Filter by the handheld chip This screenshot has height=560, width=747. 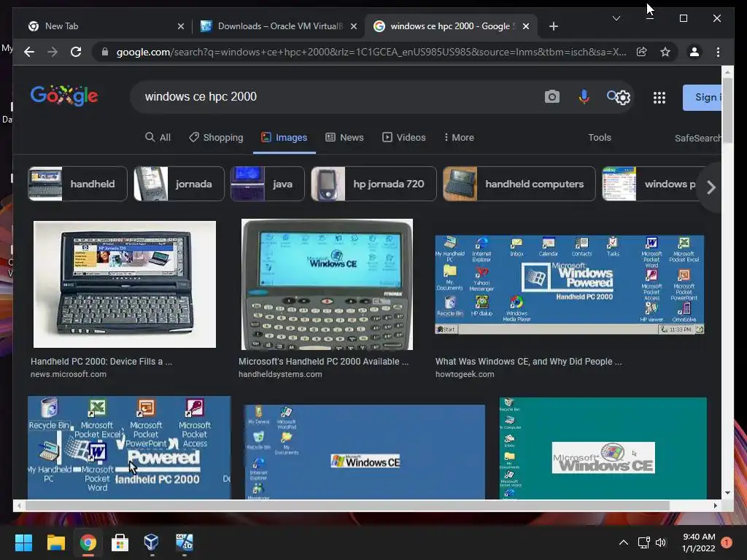coord(77,184)
